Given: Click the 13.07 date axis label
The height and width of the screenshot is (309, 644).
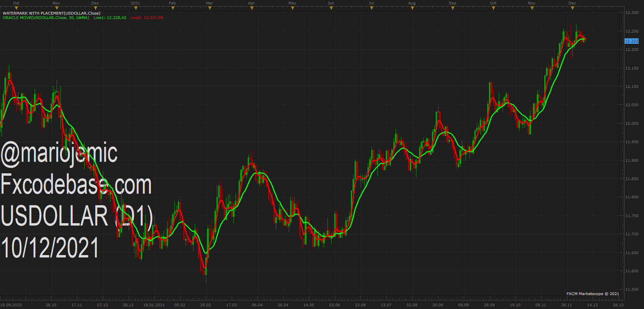Looking at the screenshot, I should pos(386,305).
